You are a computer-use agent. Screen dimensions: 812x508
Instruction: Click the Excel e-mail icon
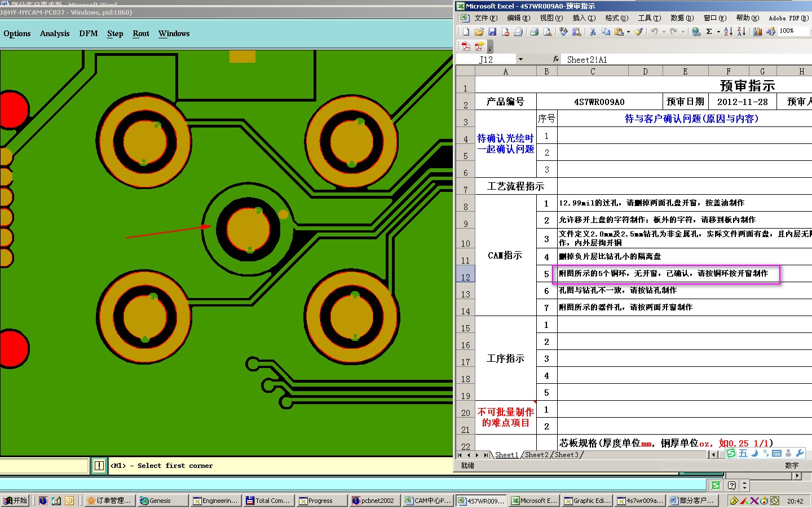[518, 32]
